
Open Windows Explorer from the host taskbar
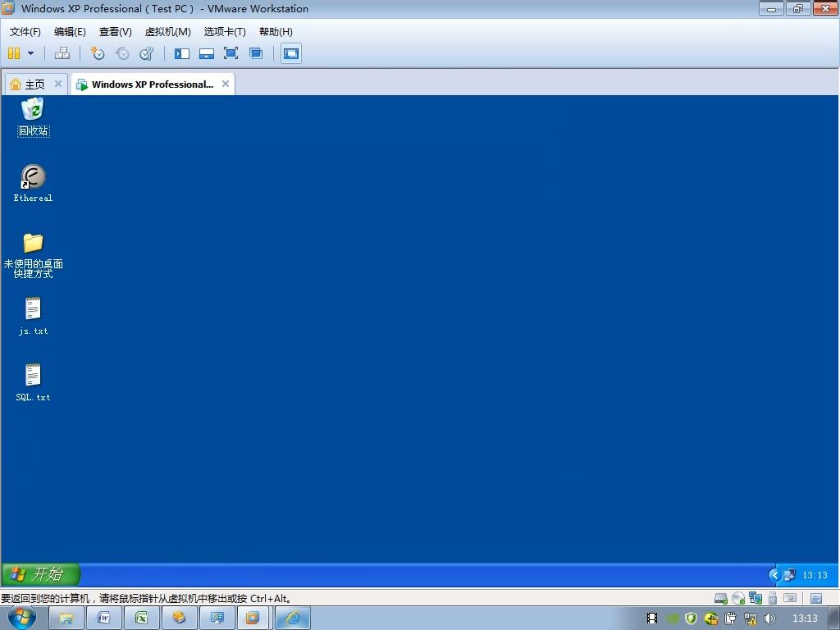tap(66, 619)
